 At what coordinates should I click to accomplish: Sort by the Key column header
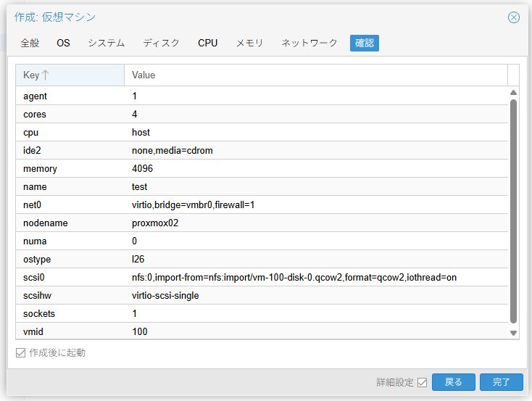(x=70, y=75)
